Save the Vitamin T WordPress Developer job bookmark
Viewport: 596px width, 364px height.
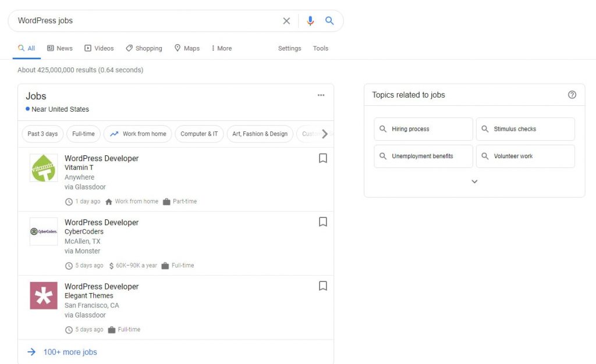[x=323, y=158]
